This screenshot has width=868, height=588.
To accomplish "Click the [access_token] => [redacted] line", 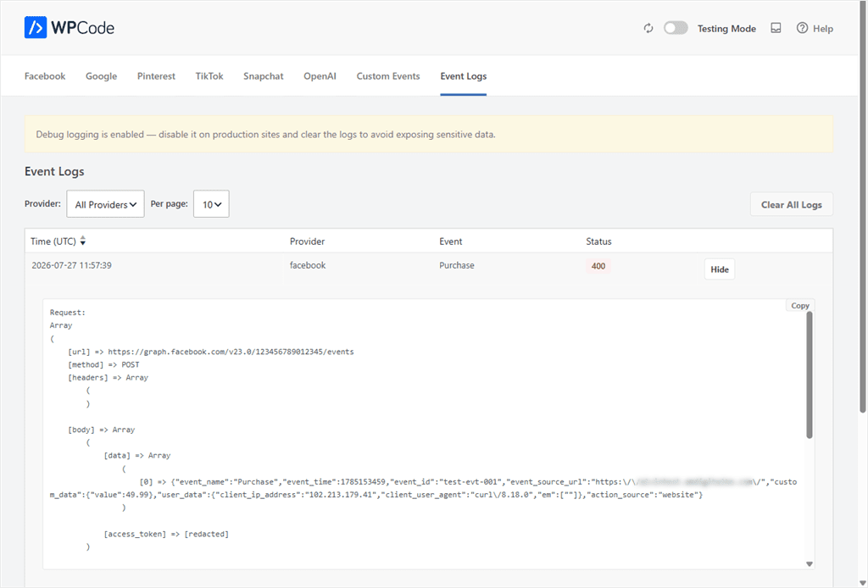I will [166, 534].
